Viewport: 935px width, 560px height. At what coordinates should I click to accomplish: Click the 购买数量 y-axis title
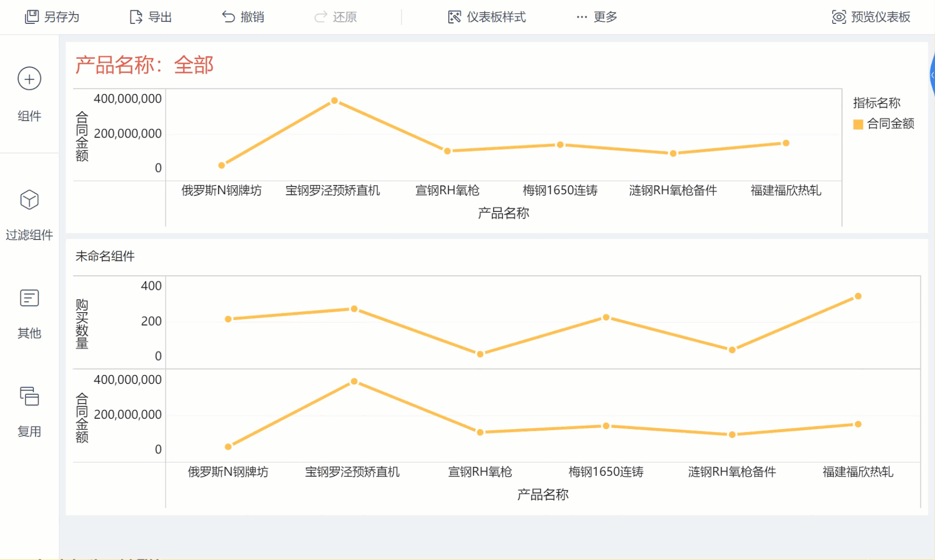(82, 324)
